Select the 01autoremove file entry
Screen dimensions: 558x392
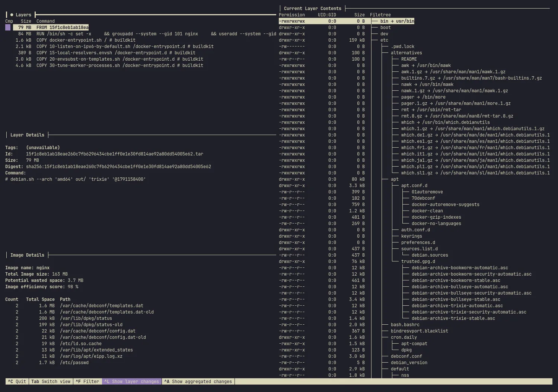[x=427, y=192]
